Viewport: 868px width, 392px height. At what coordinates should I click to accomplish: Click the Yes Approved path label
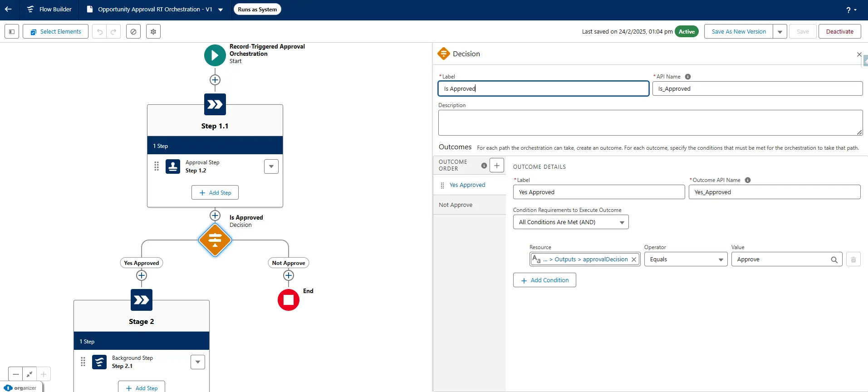(x=142, y=263)
